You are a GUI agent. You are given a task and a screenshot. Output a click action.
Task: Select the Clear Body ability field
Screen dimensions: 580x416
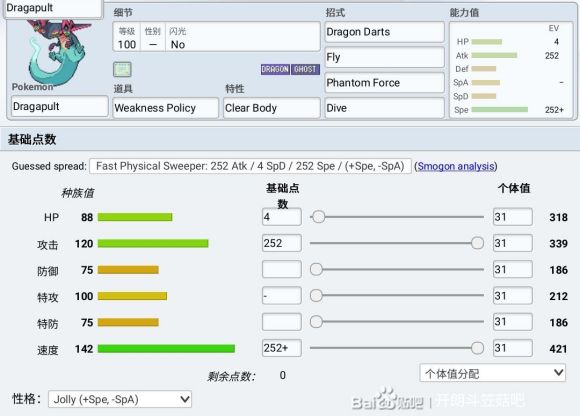272,108
